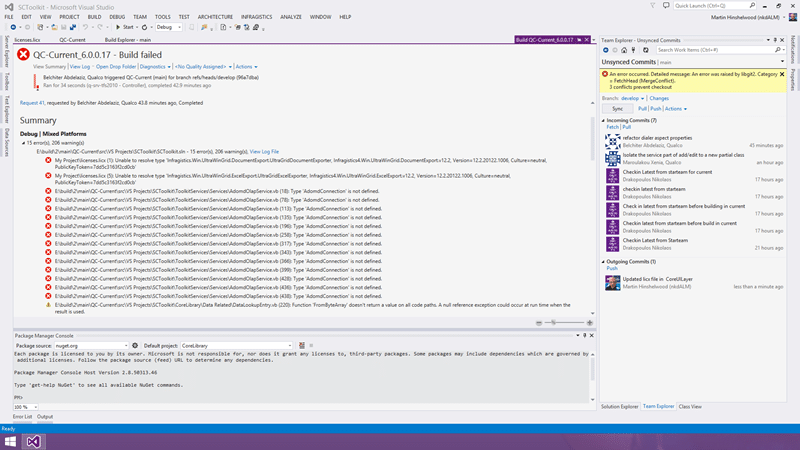This screenshot has width=800, height=450.
Task: Switch to the Error List tab
Action: pos(22,417)
